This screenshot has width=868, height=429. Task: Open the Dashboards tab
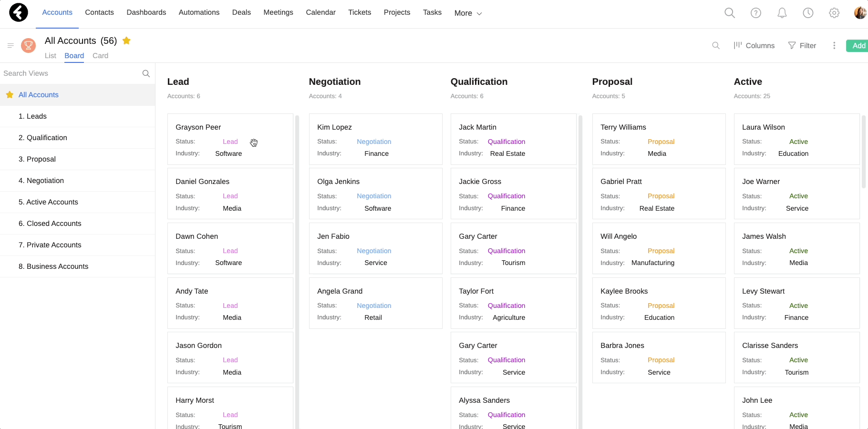pos(146,12)
